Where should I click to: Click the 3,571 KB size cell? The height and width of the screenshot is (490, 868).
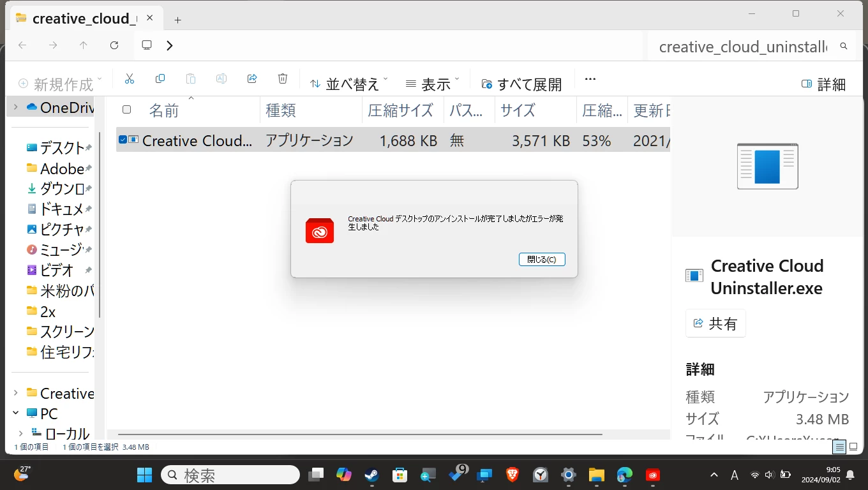point(541,140)
